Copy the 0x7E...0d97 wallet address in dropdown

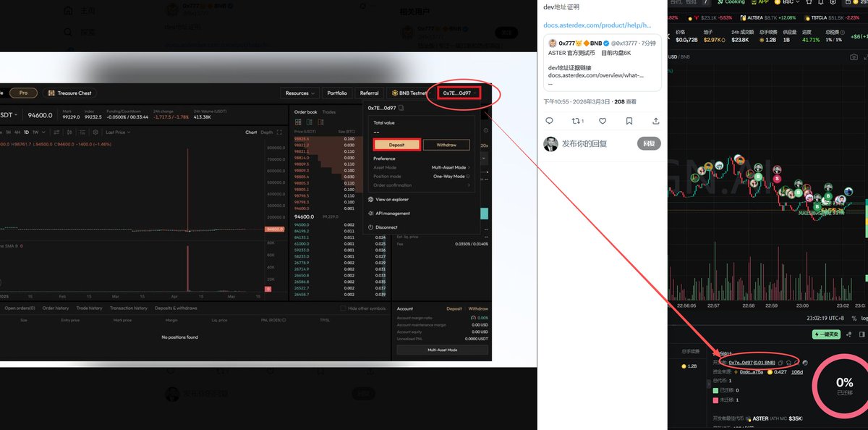coord(401,108)
